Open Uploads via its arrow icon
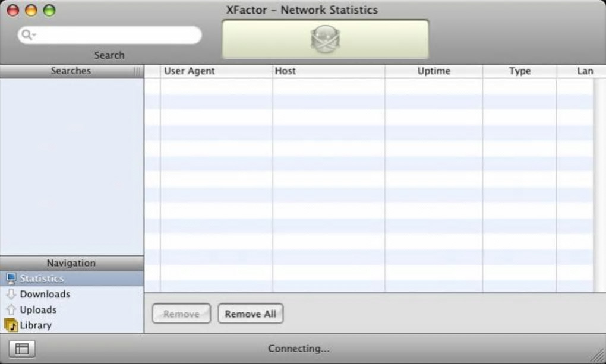The image size is (606, 364). pyautogui.click(x=11, y=309)
